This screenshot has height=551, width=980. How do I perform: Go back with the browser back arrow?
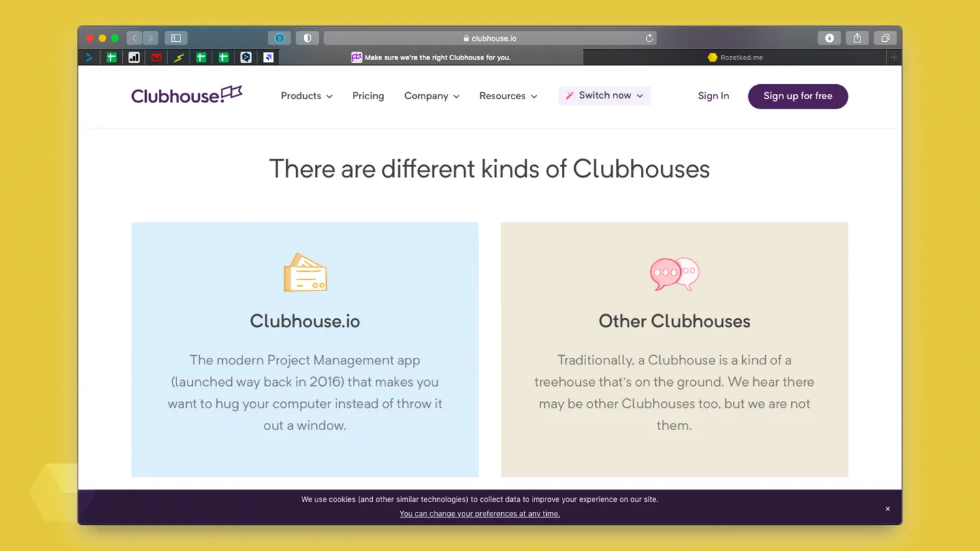[135, 39]
